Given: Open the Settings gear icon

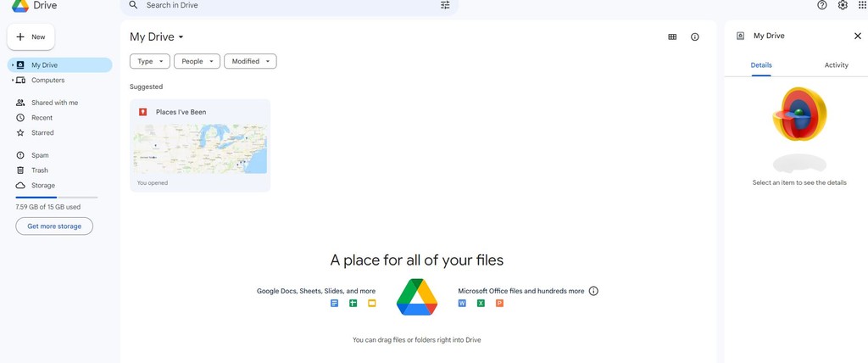Looking at the screenshot, I should click(x=843, y=5).
